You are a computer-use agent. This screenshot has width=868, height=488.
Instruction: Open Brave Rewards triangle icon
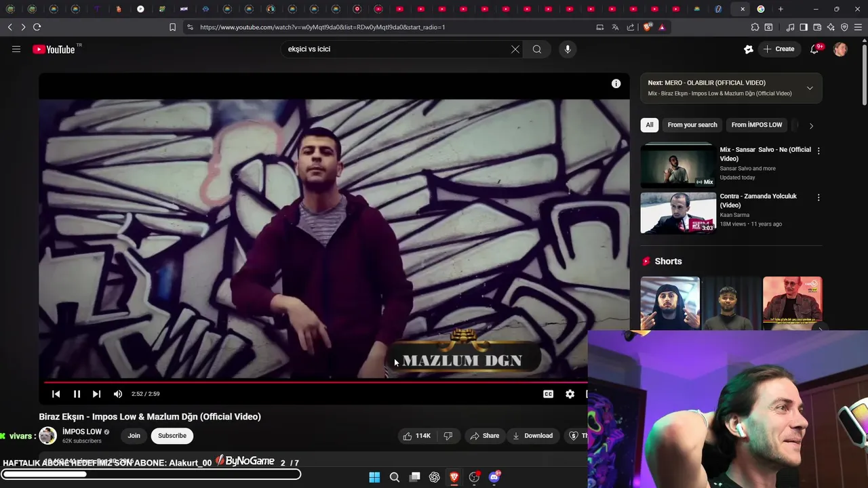click(x=662, y=27)
